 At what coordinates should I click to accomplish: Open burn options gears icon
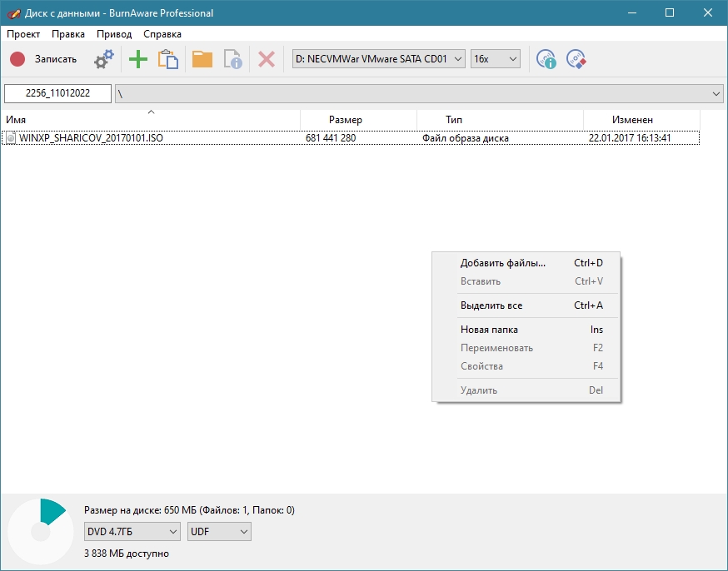104,59
